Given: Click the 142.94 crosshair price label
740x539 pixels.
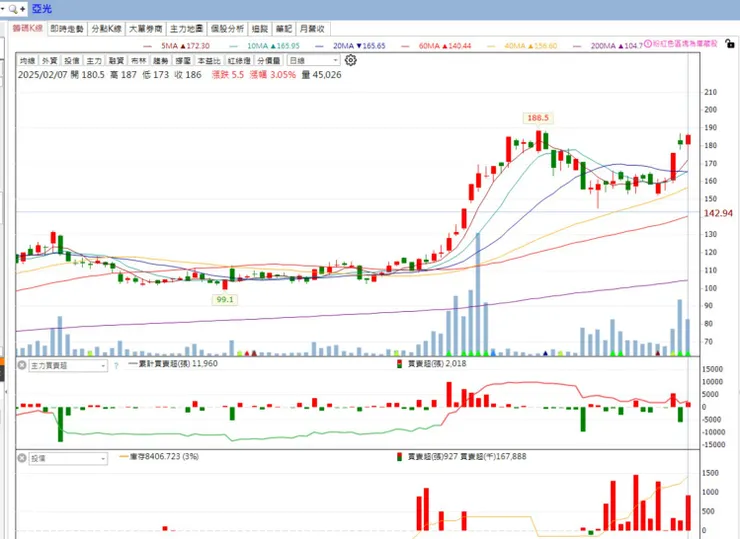Looking at the screenshot, I should [x=718, y=213].
